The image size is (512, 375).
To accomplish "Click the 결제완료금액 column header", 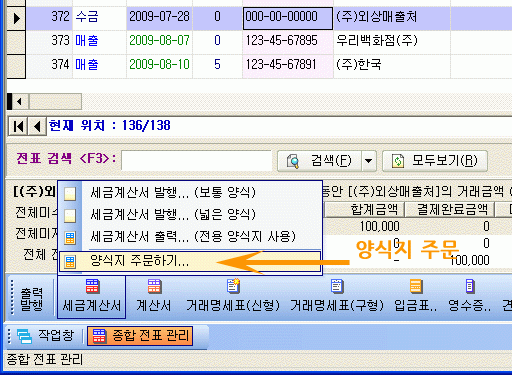I will (x=449, y=210).
